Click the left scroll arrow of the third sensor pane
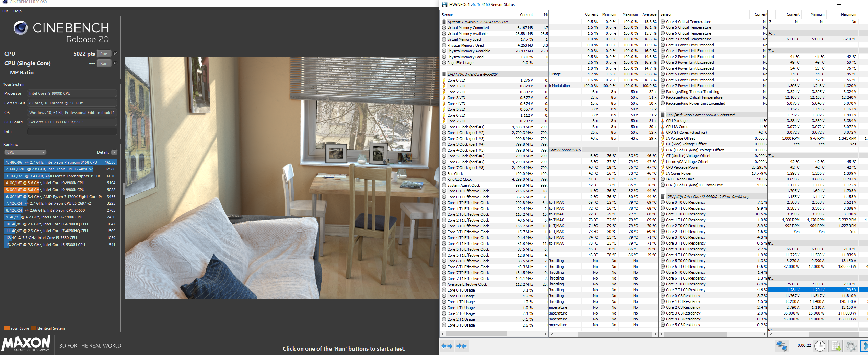Image resolution: width=868 pixels, height=355 pixels. pos(661,334)
